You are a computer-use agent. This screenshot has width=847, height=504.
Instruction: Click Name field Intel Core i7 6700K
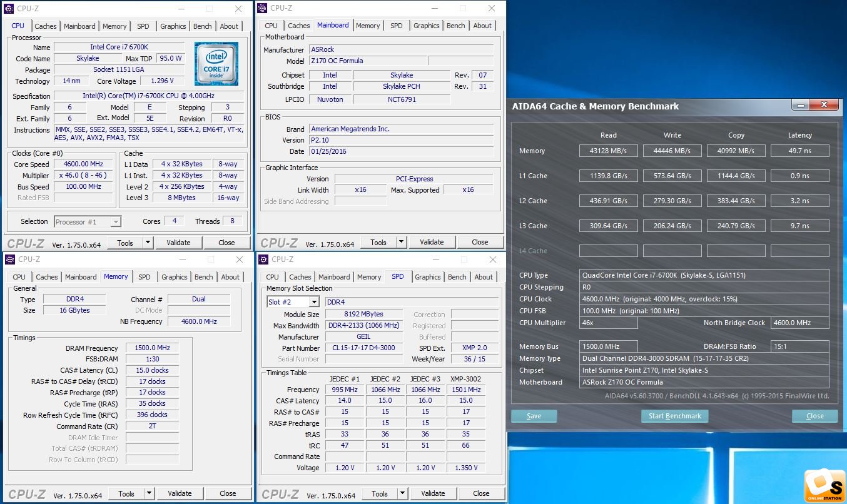pyautogui.click(x=119, y=47)
